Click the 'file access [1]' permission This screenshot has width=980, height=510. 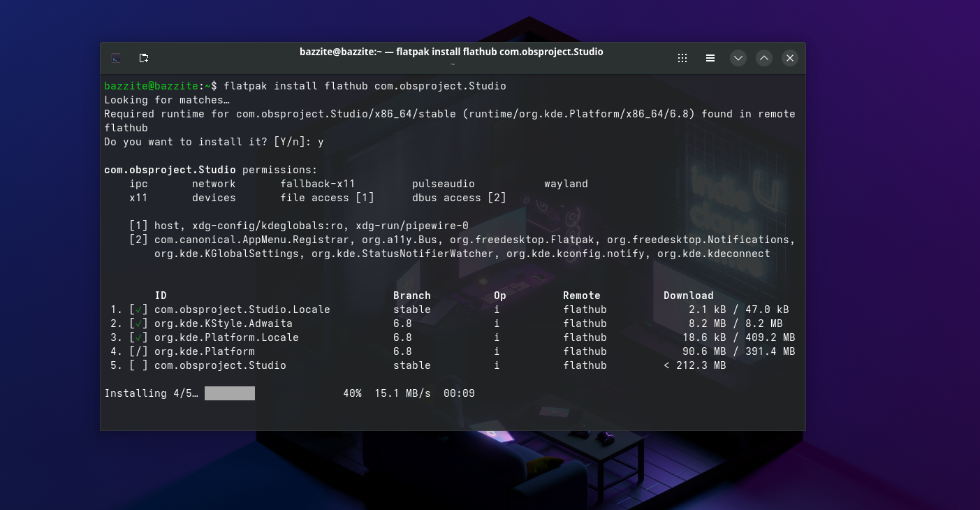[x=327, y=198]
